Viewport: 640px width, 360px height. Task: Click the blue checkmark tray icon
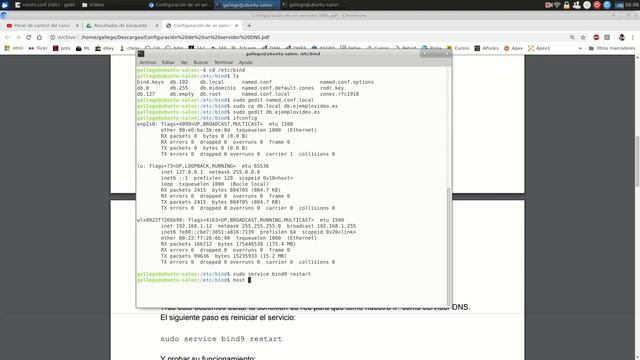(x=607, y=5)
